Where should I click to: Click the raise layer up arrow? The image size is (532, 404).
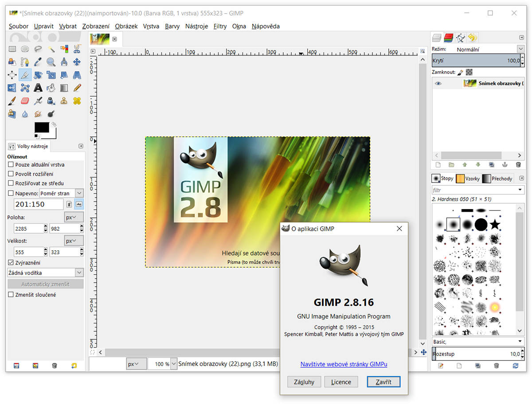[465, 165]
